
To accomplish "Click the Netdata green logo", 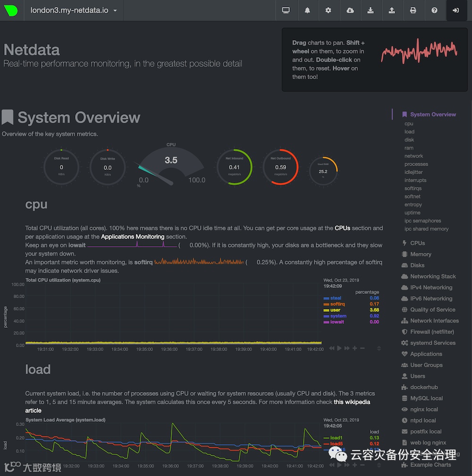I will 11,10.
